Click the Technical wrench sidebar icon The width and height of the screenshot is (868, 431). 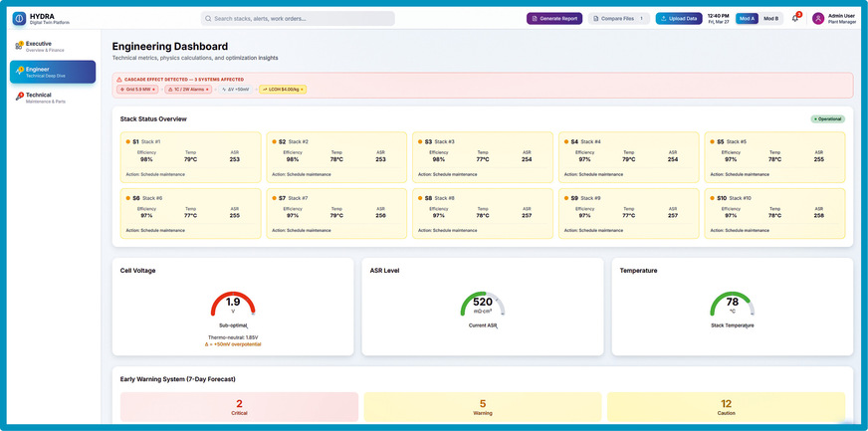point(19,98)
